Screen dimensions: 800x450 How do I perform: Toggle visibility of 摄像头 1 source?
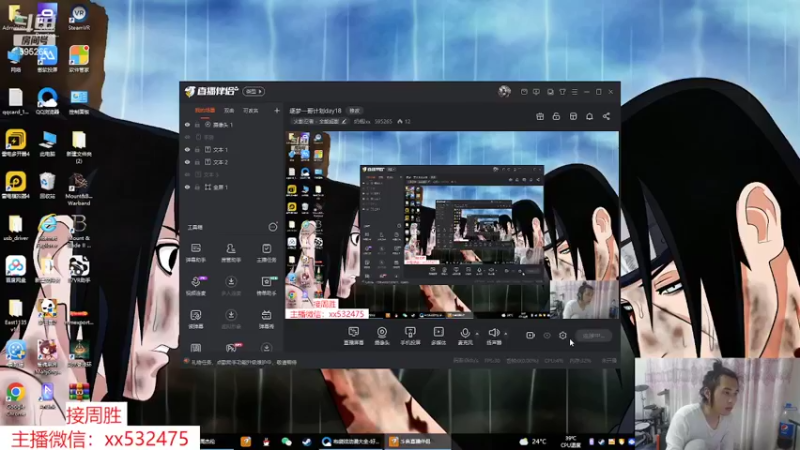[187, 124]
